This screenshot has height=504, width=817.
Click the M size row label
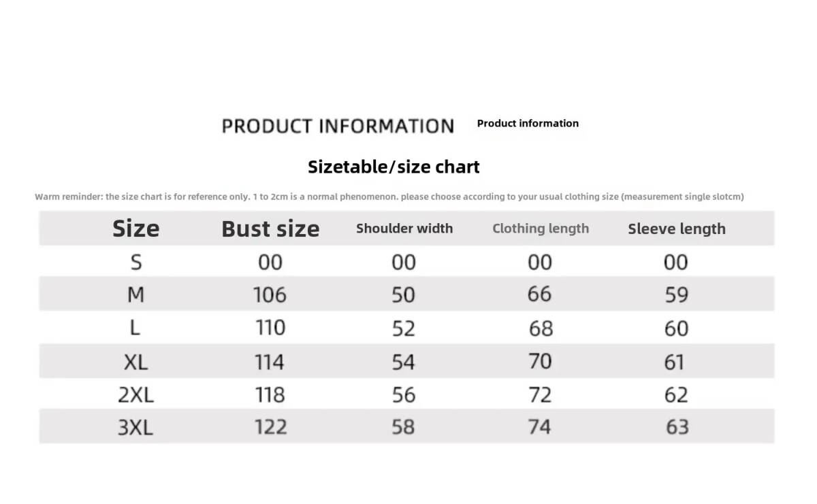click(x=135, y=295)
